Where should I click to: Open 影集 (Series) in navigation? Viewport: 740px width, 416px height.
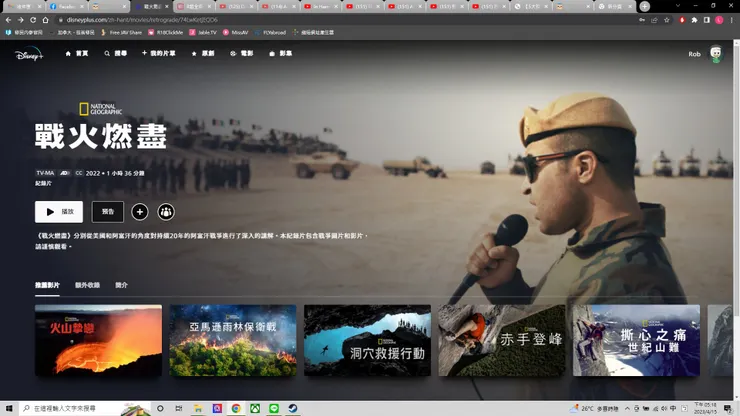click(281, 53)
